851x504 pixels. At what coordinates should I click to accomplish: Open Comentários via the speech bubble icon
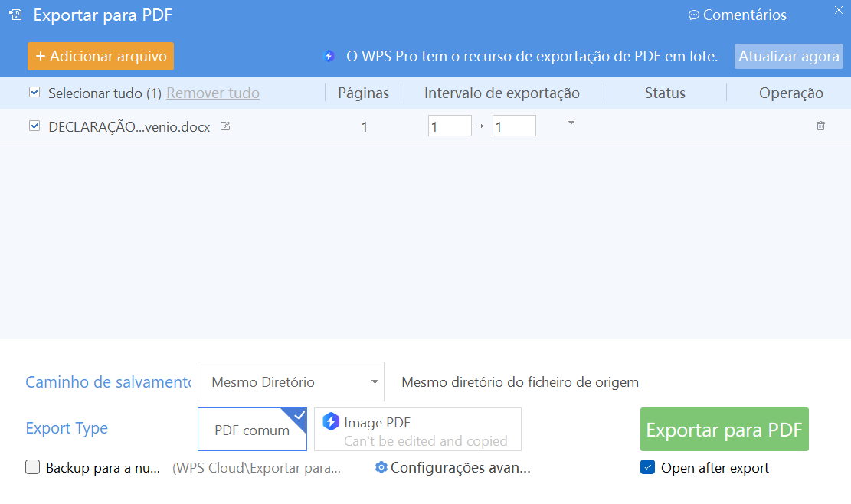click(x=693, y=14)
